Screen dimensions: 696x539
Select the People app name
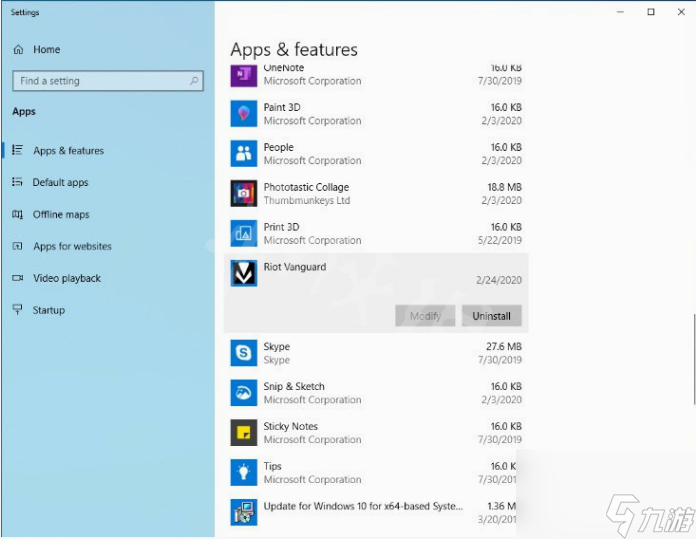click(x=278, y=147)
